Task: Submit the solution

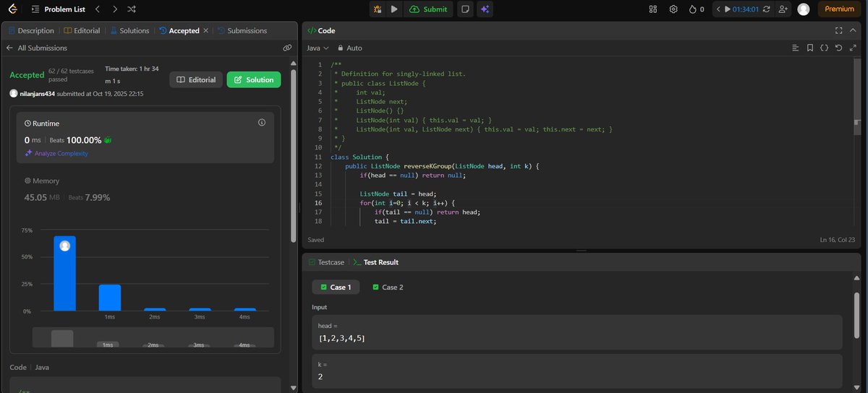Action: click(428, 9)
